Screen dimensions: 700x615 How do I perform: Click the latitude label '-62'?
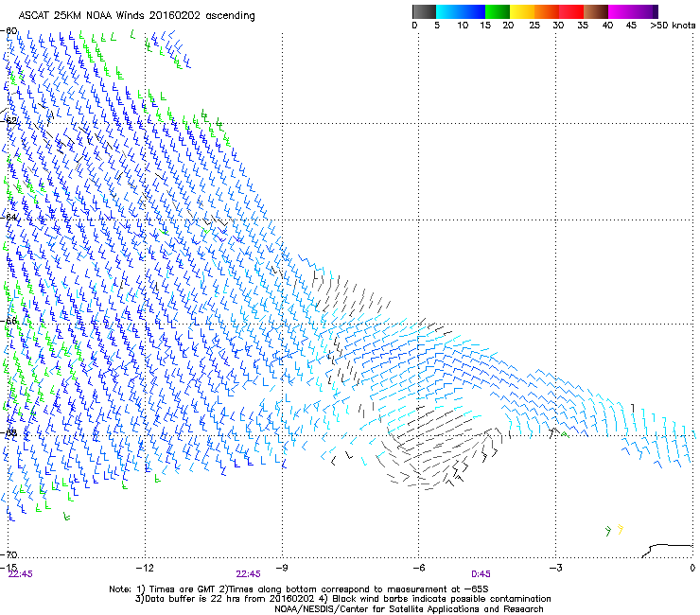click(x=9, y=120)
